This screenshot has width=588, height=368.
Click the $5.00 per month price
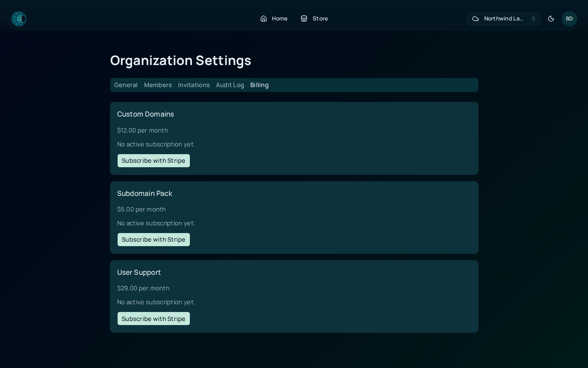(x=141, y=209)
